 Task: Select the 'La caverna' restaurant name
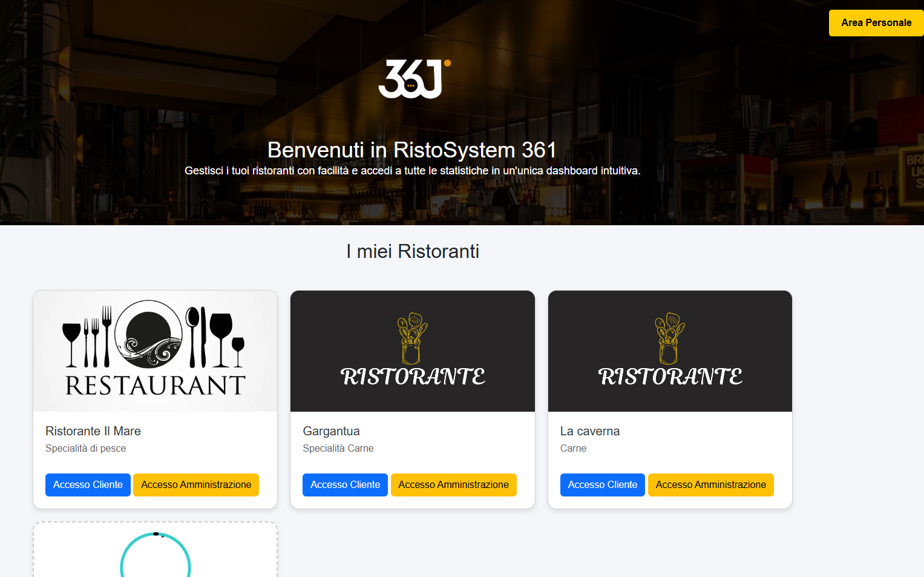point(590,431)
